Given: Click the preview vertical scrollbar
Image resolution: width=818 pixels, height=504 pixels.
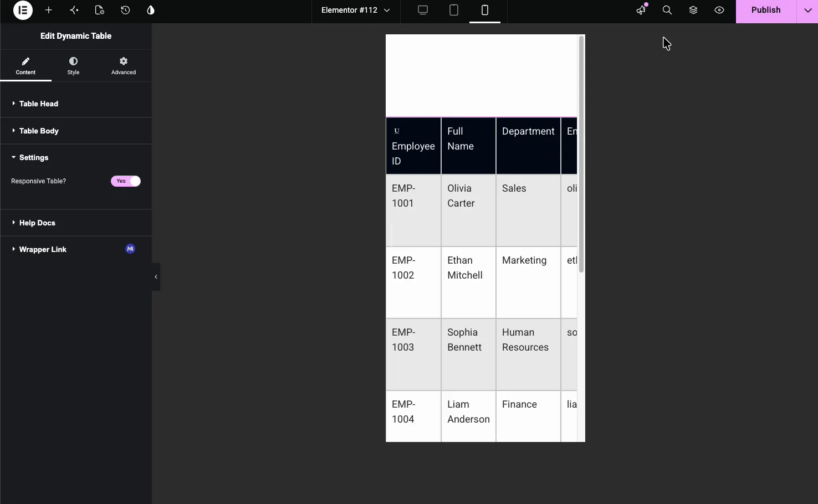Looking at the screenshot, I should tap(581, 155).
